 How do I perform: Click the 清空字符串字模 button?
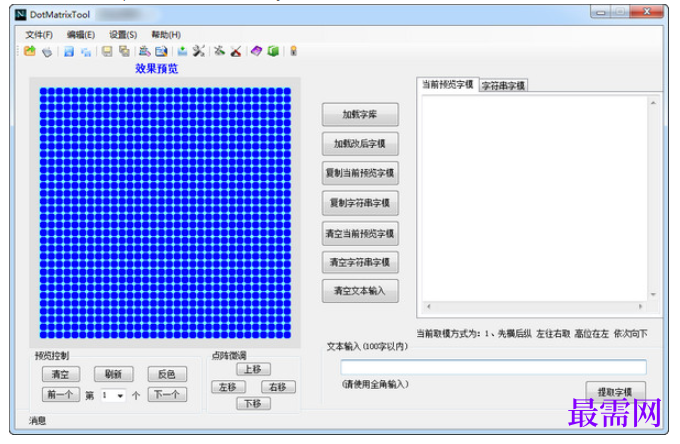coord(360,262)
